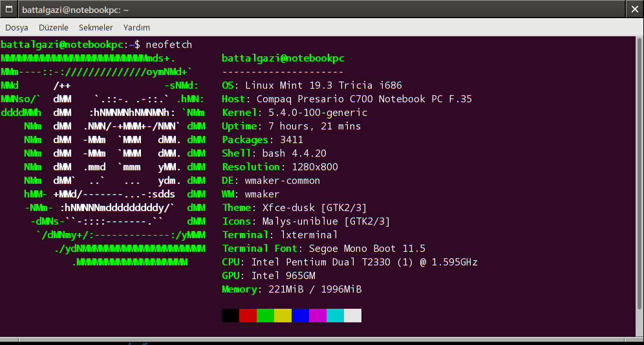Screen dimensions: 644x345
Task: Open the Düzenle menu
Action: tap(54, 28)
